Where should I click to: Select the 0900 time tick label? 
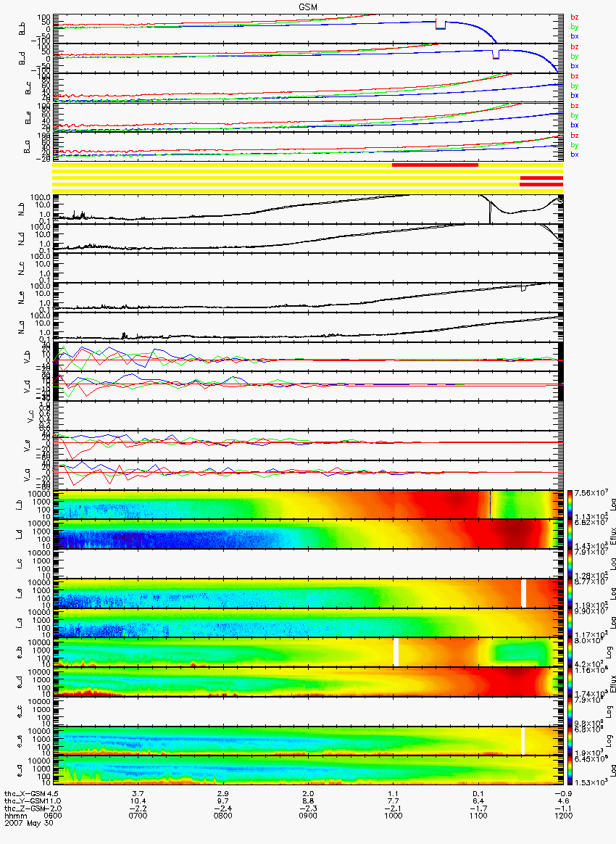308,816
